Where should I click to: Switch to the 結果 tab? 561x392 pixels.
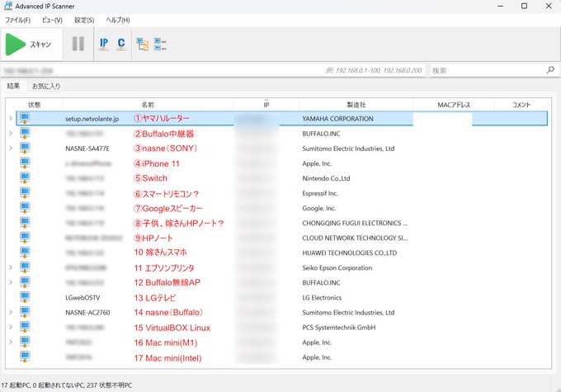pyautogui.click(x=13, y=86)
